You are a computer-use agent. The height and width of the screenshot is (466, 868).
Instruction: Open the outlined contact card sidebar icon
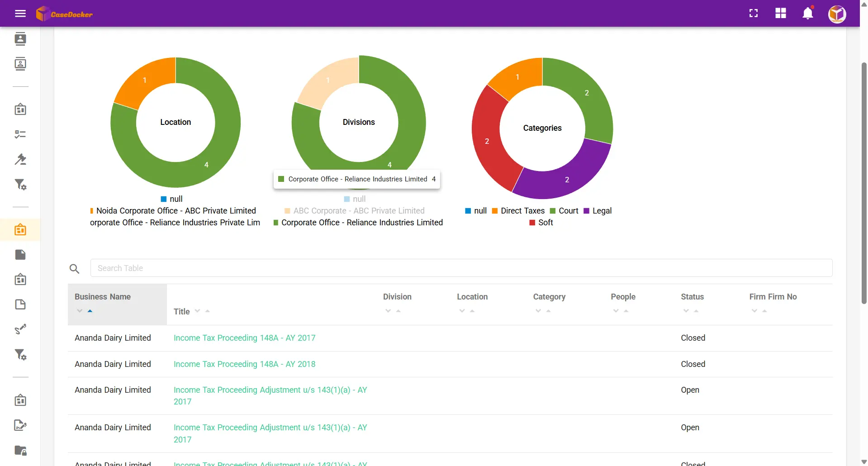coord(20,64)
